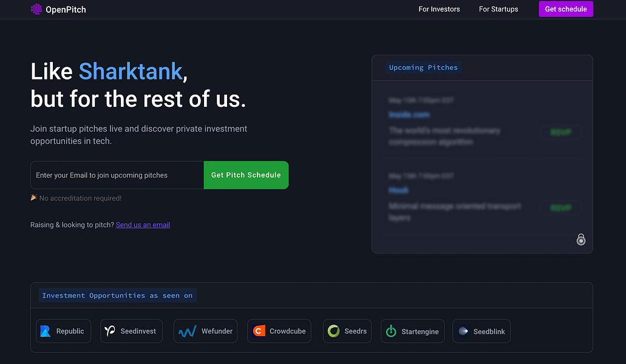
Task: Click the OpenPitch brand name
Action: click(66, 10)
